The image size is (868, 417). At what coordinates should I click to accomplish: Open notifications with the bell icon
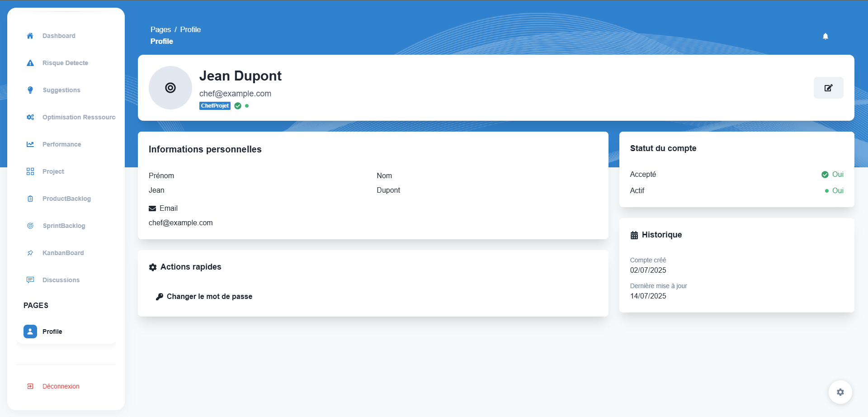pyautogui.click(x=826, y=36)
